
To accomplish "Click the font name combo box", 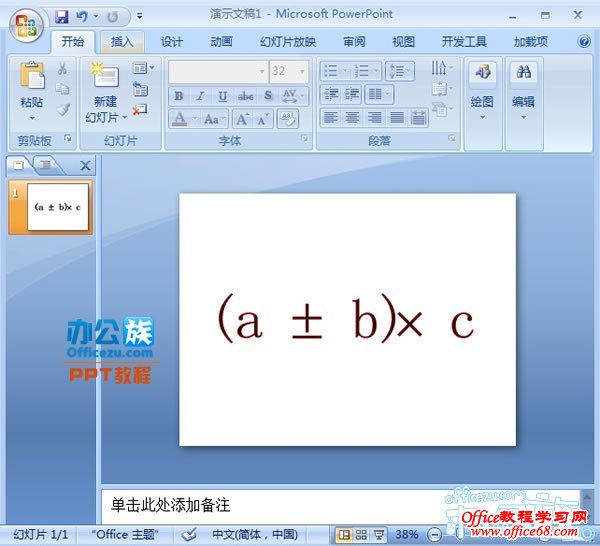I will (217, 71).
